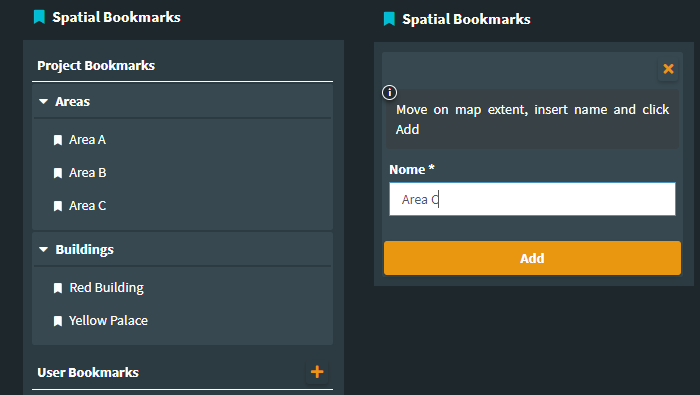Zoom to the Yellow Palace bookmark
The height and width of the screenshot is (395, 700).
pyautogui.click(x=108, y=321)
